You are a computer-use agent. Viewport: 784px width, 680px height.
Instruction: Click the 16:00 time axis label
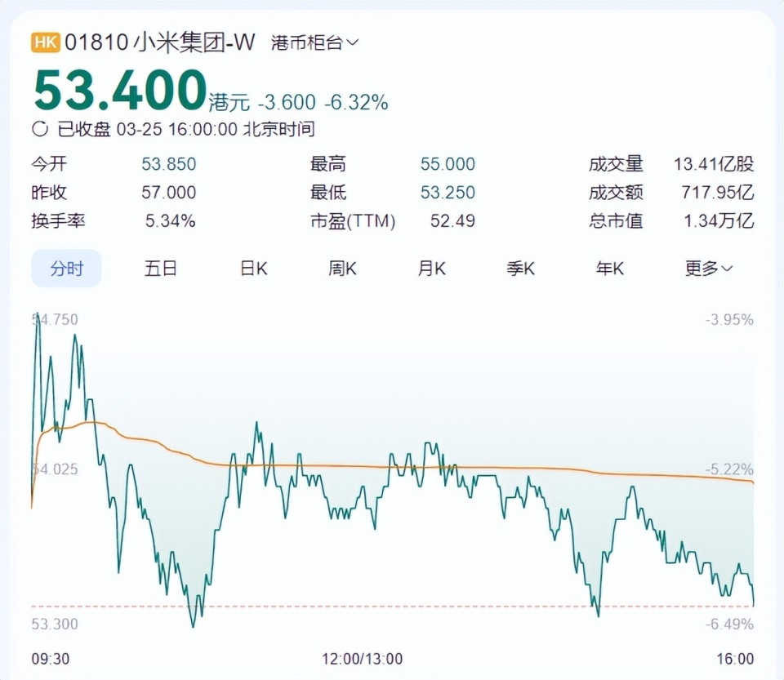[734, 657]
